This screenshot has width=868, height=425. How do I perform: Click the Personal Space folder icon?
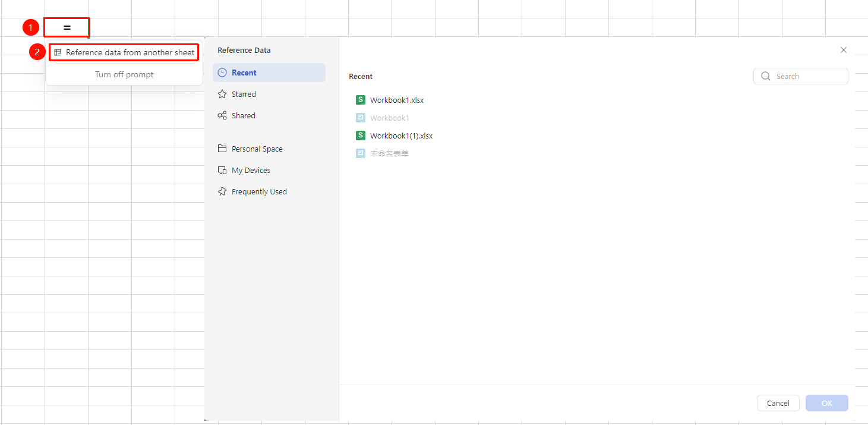pyautogui.click(x=222, y=149)
